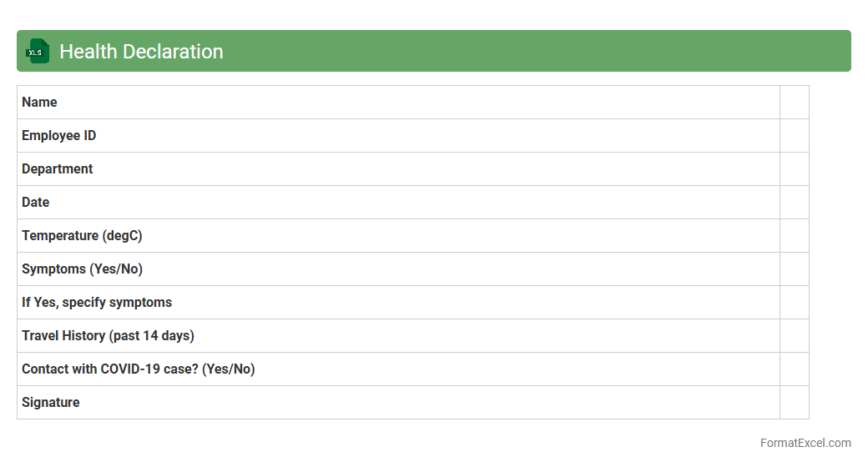Select the empty cell beside Name
Screen dimensions: 868x467
pyautogui.click(x=794, y=103)
